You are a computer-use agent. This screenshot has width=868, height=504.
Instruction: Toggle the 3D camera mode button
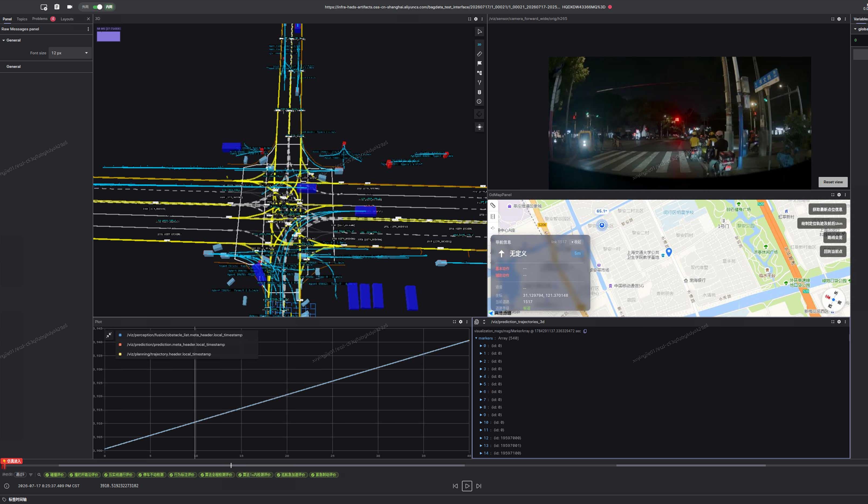click(479, 45)
